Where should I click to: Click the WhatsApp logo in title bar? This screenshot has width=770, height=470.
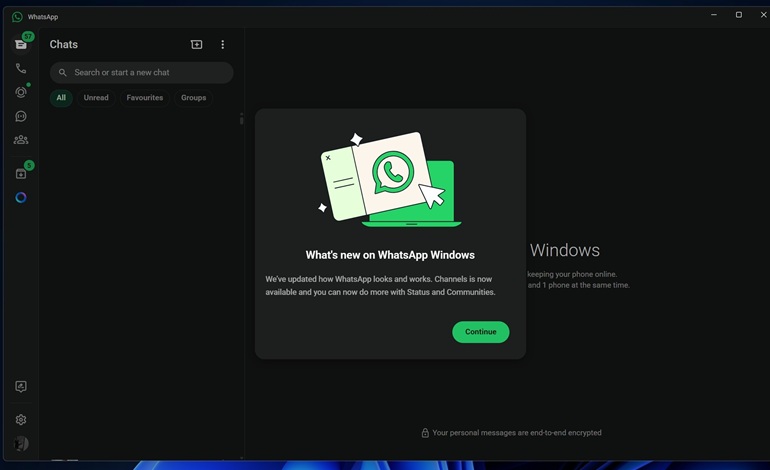(17, 17)
